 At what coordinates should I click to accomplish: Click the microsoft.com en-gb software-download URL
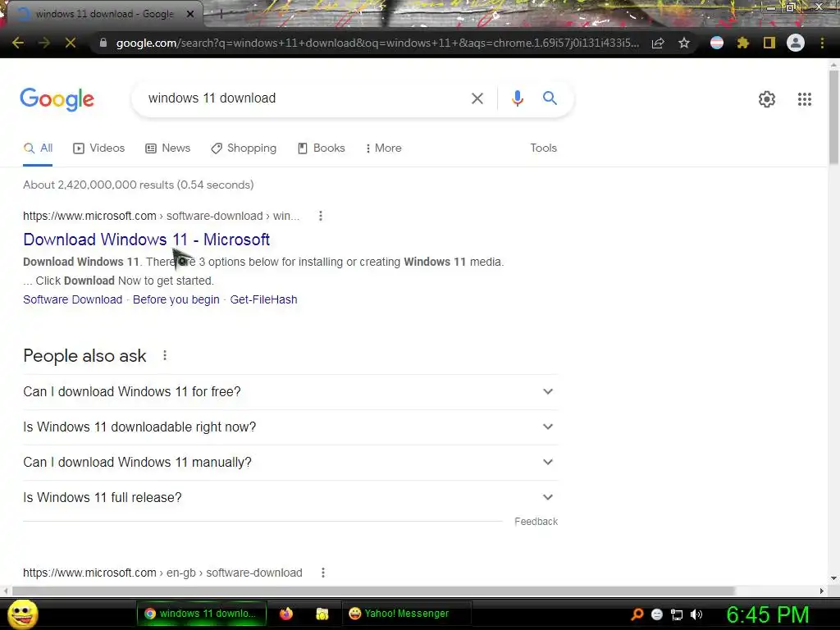[162, 573]
